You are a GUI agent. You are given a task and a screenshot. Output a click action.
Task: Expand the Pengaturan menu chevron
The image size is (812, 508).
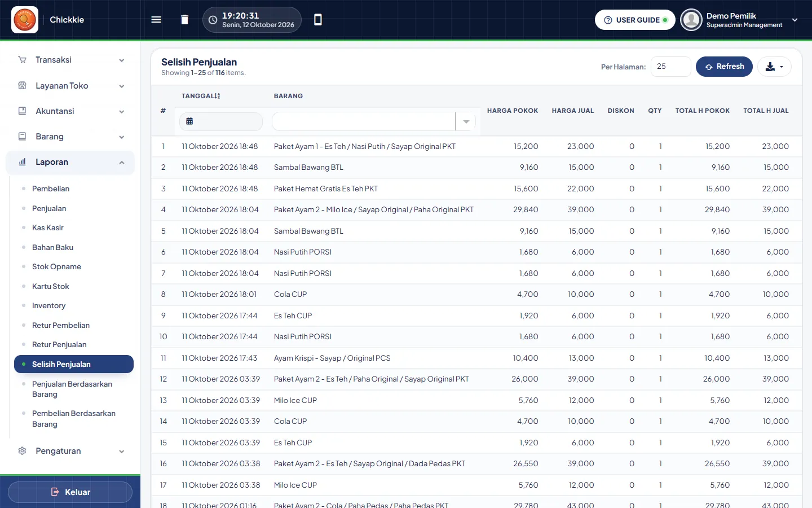pos(122,452)
